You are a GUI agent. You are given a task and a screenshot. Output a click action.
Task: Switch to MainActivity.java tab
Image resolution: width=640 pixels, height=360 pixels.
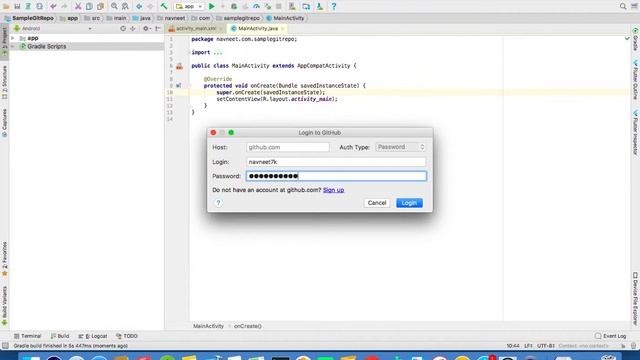point(258,29)
